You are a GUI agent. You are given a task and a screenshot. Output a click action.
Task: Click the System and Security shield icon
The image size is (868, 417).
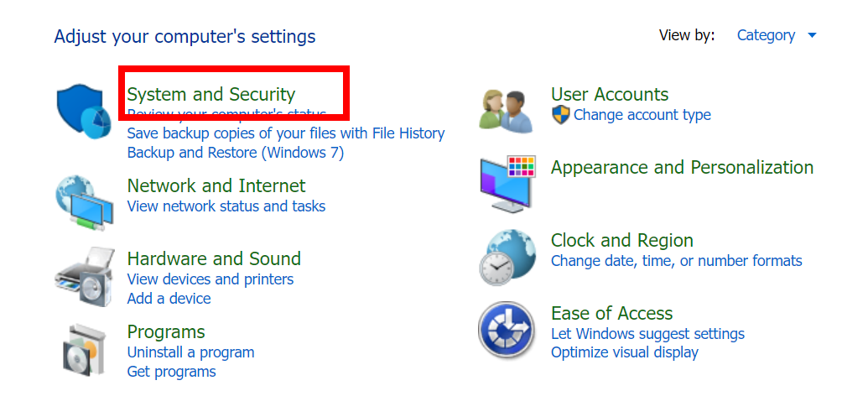point(84,114)
